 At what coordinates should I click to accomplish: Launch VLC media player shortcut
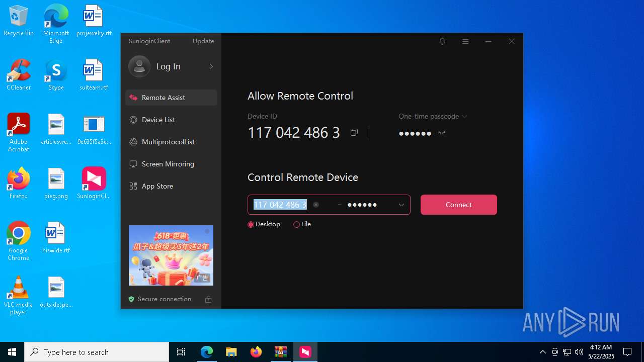coord(19,295)
